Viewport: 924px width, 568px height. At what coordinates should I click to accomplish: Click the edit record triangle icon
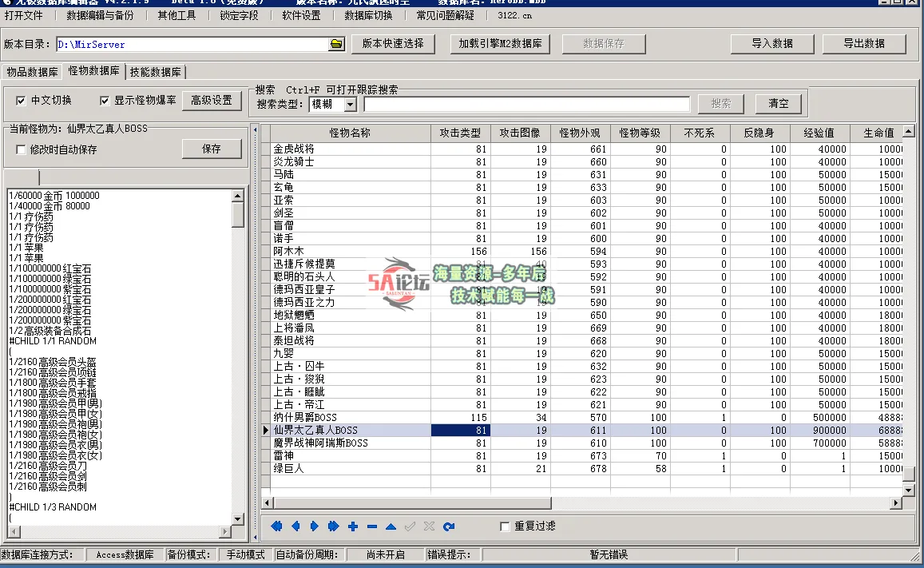click(x=391, y=526)
